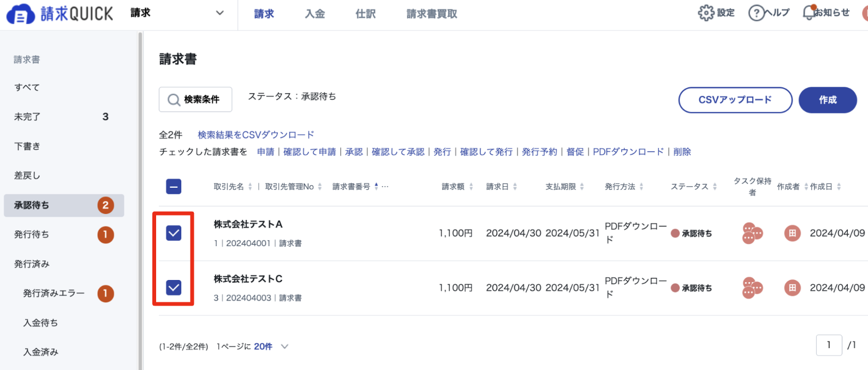Image resolution: width=868 pixels, height=370 pixels.
Task: Click the magnifier icon in the 検索条件 button
Action: 174,100
